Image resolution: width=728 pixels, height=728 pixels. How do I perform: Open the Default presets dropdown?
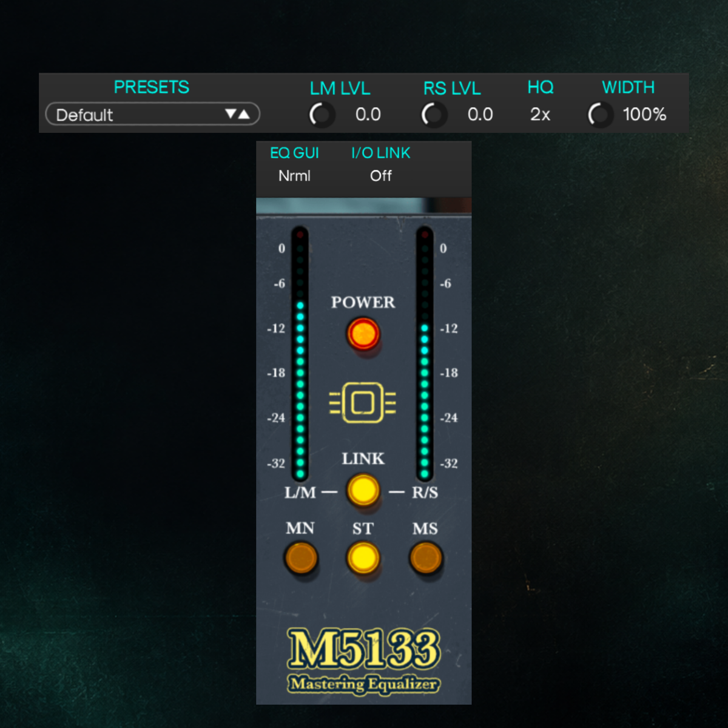click(x=152, y=114)
